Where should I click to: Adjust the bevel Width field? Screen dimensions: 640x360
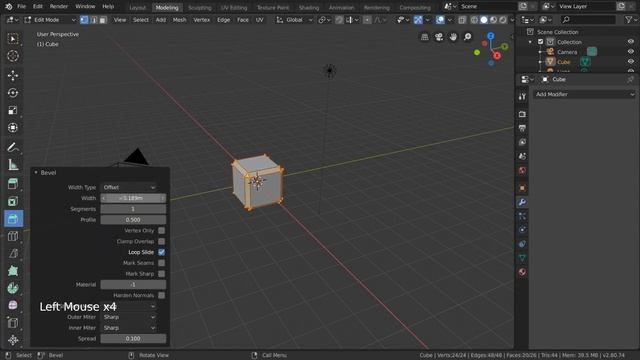pos(133,198)
